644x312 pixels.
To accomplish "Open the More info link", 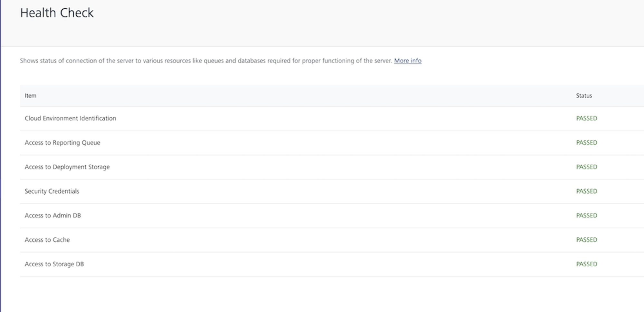I will pyautogui.click(x=408, y=61).
